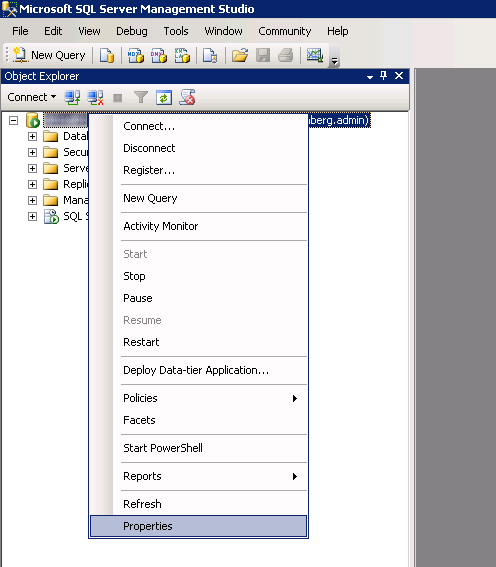Select the Security folder icon

(x=51, y=152)
